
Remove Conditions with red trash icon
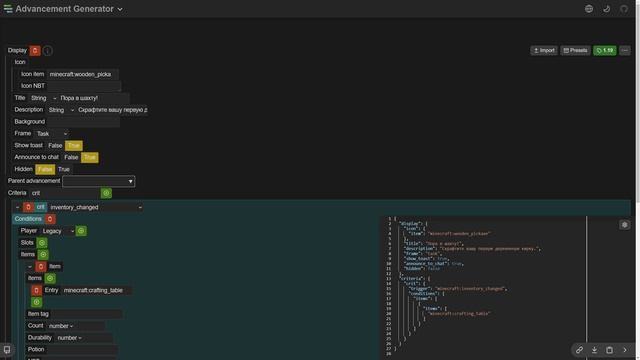point(50,219)
